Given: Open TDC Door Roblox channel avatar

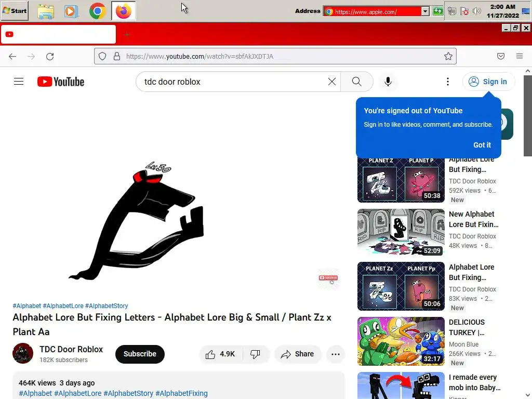Looking at the screenshot, I should pyautogui.click(x=23, y=353).
